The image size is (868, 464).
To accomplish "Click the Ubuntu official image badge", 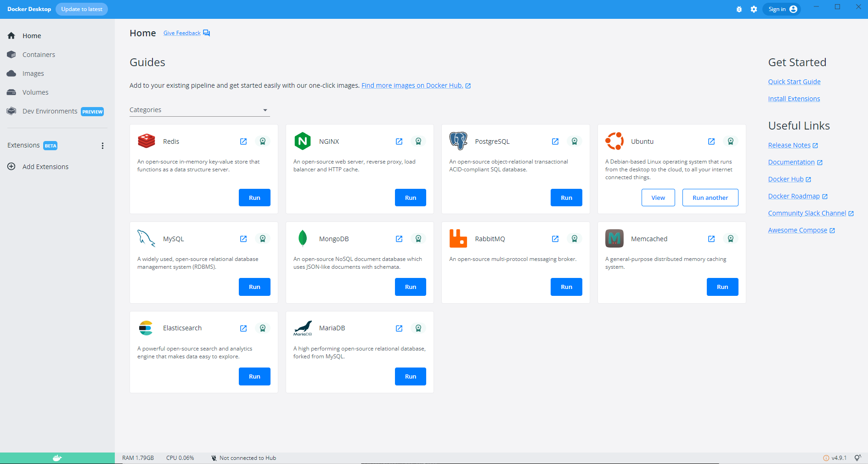I will click(731, 141).
